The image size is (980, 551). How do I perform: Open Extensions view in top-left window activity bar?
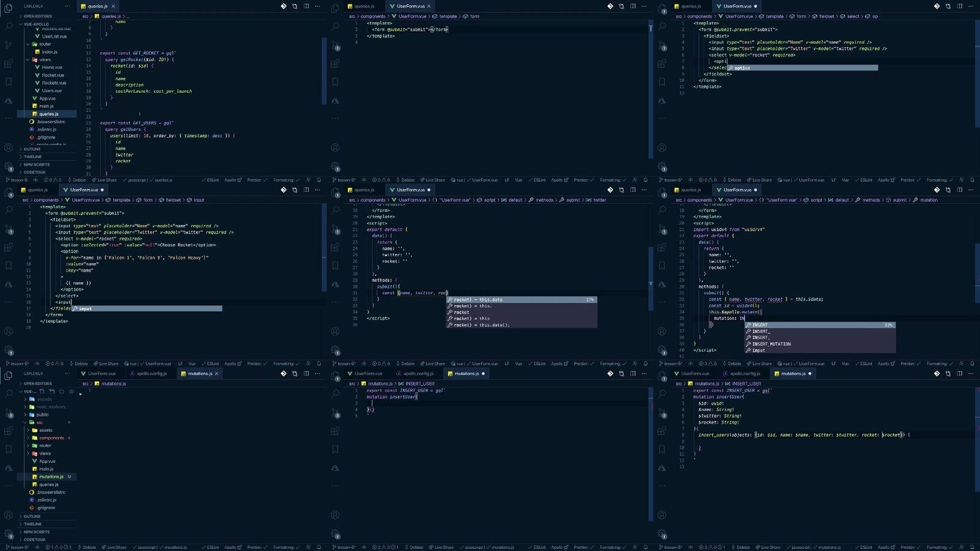point(9,63)
